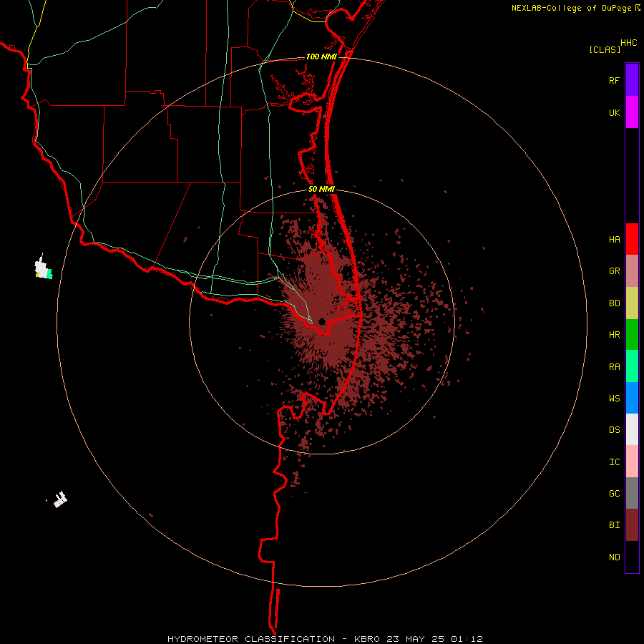Click the small white echo at lower left

[60, 500]
